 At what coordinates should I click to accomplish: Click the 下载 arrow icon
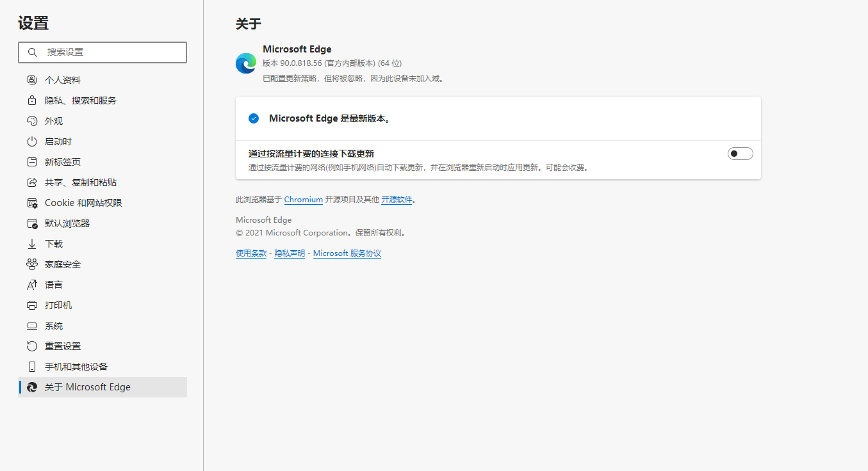(32, 243)
